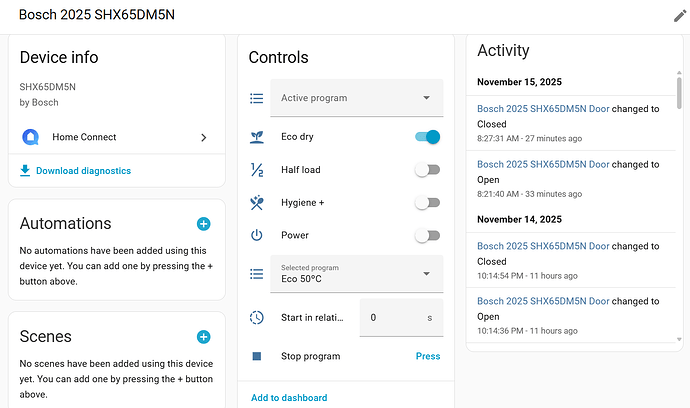
Task: Add a new scene with plus icon
Action: point(203,337)
